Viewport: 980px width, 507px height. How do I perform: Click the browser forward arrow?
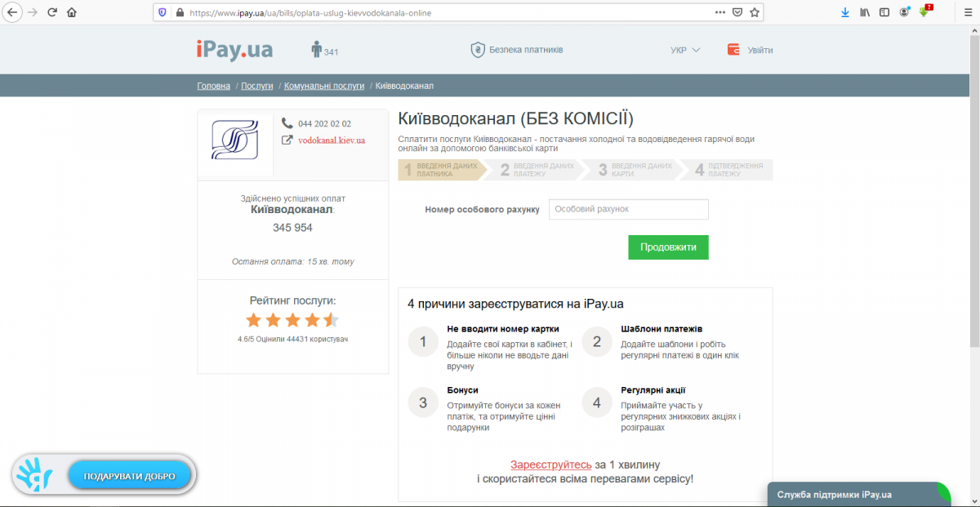point(33,13)
